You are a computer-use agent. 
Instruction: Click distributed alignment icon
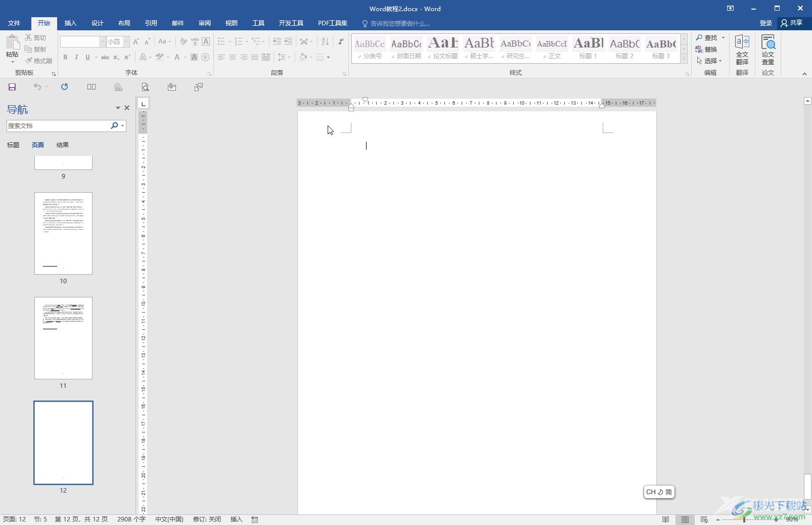[266, 57]
